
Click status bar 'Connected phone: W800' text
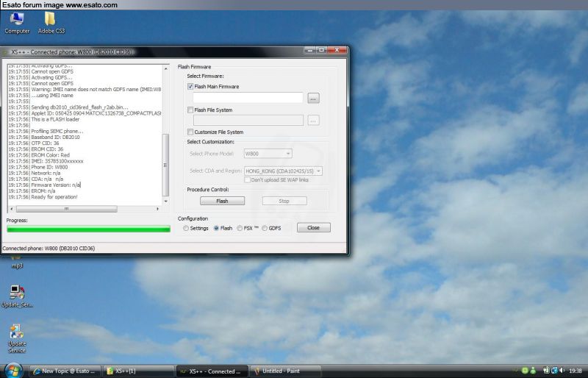pyautogui.click(x=49, y=248)
